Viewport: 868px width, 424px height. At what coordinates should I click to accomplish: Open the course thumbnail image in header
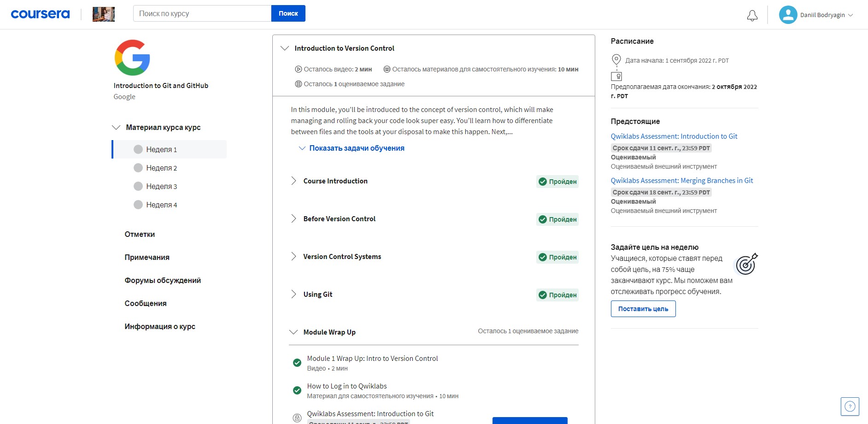tap(104, 14)
